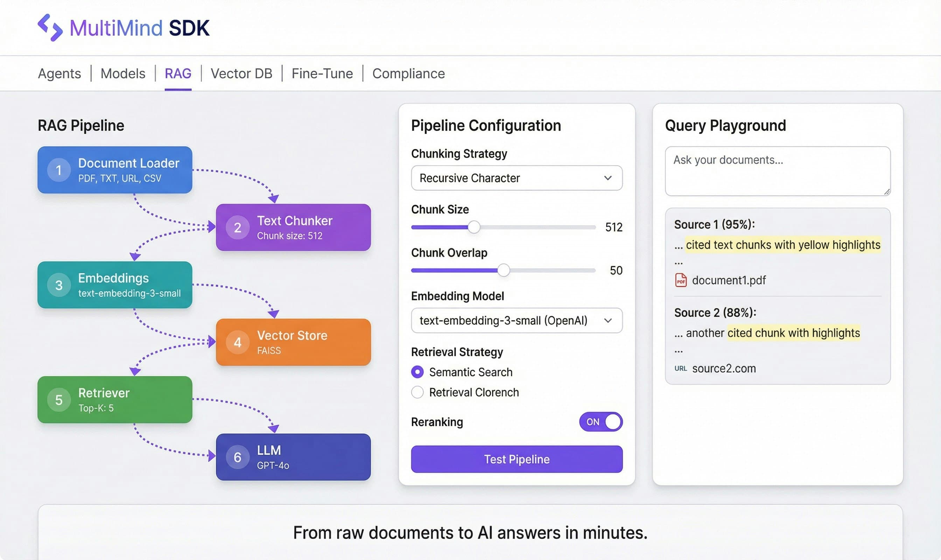Expand the Recursive Character selector chevron
The height and width of the screenshot is (560, 941).
[x=608, y=178]
